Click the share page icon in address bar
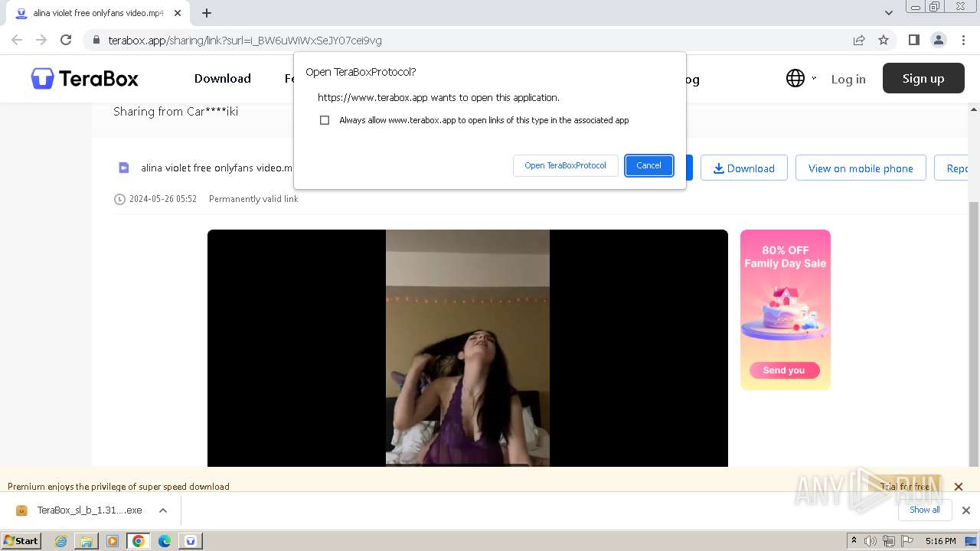The width and height of the screenshot is (980, 551). click(859, 40)
